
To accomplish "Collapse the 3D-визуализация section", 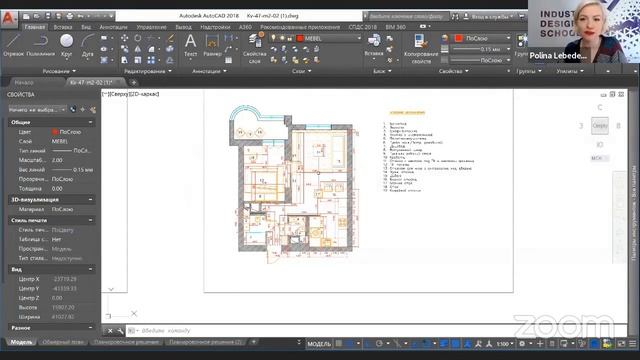I will click(x=90, y=200).
